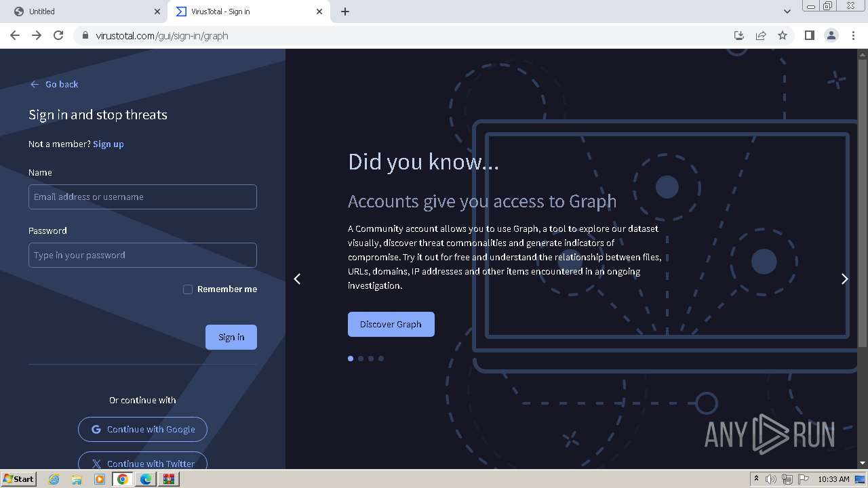The height and width of the screenshot is (488, 868).
Task: Select third carousel dot
Action: pyautogui.click(x=371, y=359)
